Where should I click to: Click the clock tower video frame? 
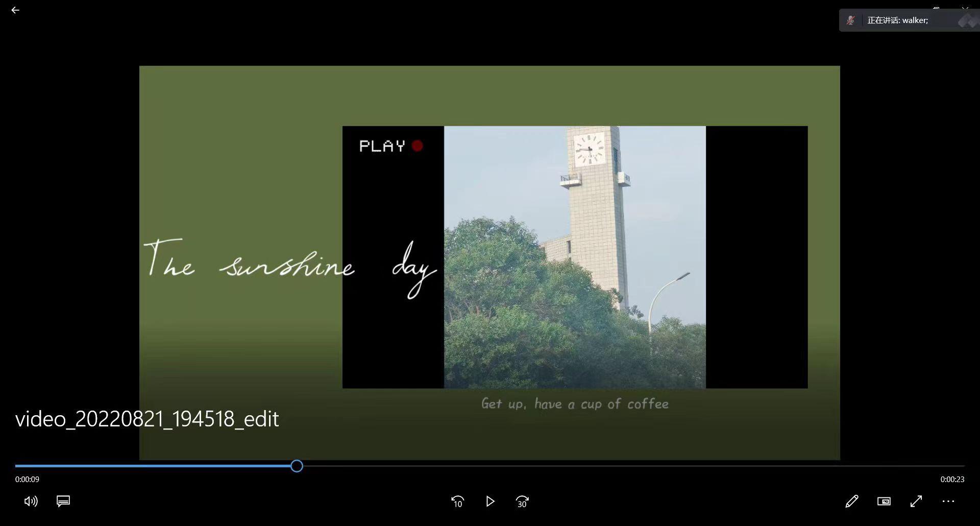point(575,257)
